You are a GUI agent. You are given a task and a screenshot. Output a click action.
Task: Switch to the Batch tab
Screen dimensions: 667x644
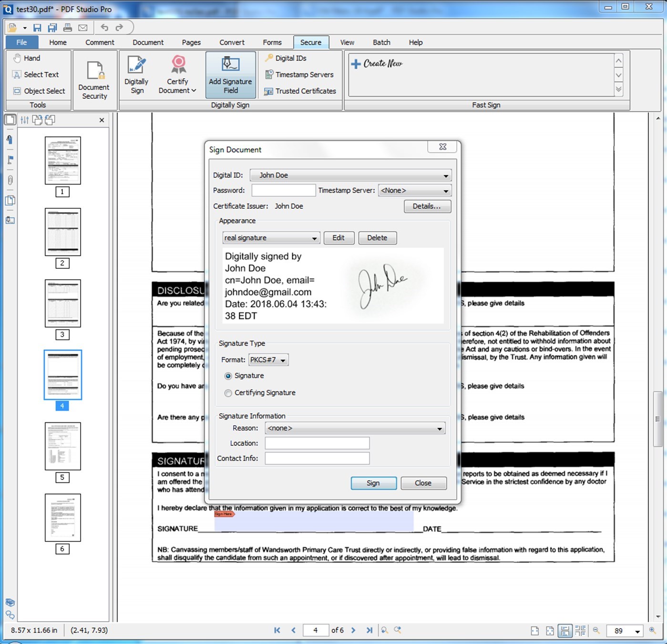tap(381, 42)
